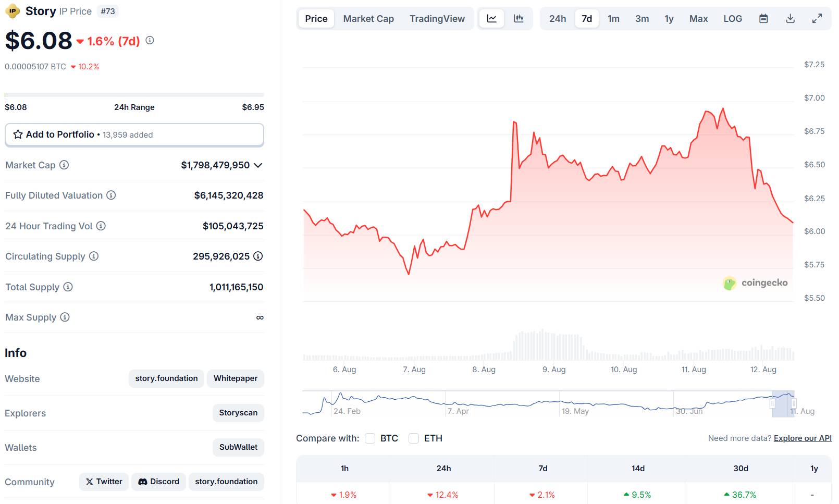The image size is (839, 504).
Task: Click Add to Portfolio button
Action: pos(134,134)
